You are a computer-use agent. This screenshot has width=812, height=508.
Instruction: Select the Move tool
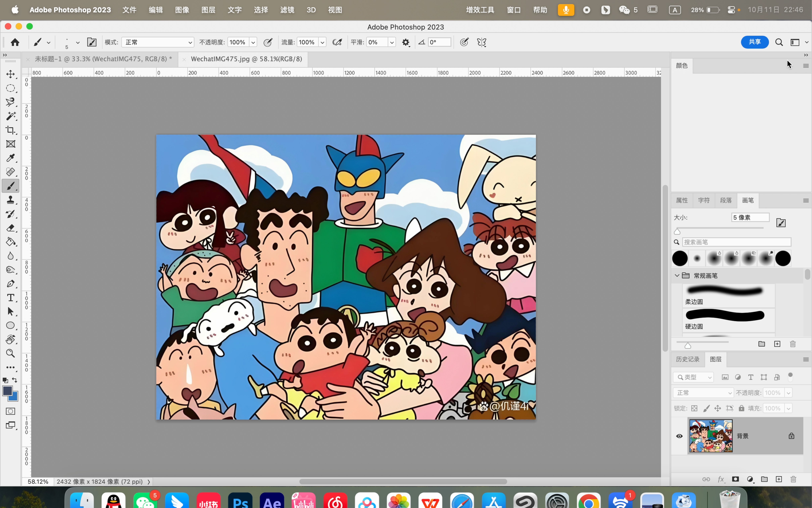[10, 74]
